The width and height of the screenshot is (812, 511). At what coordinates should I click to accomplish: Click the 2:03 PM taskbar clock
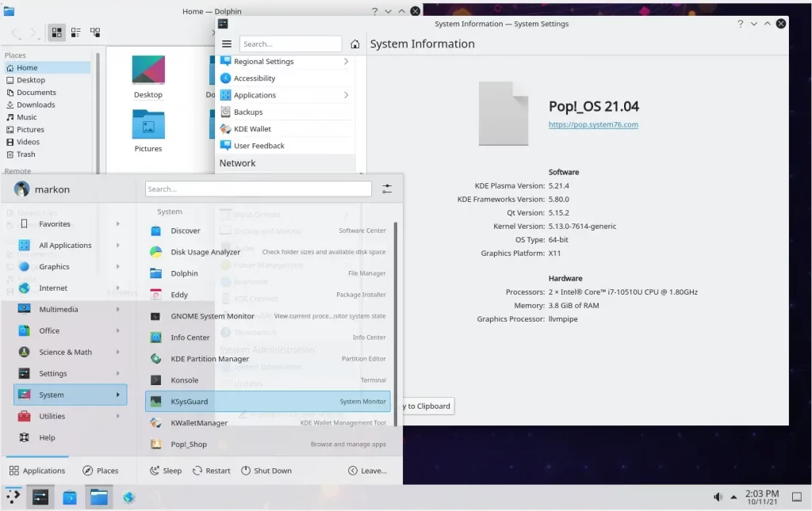762,497
